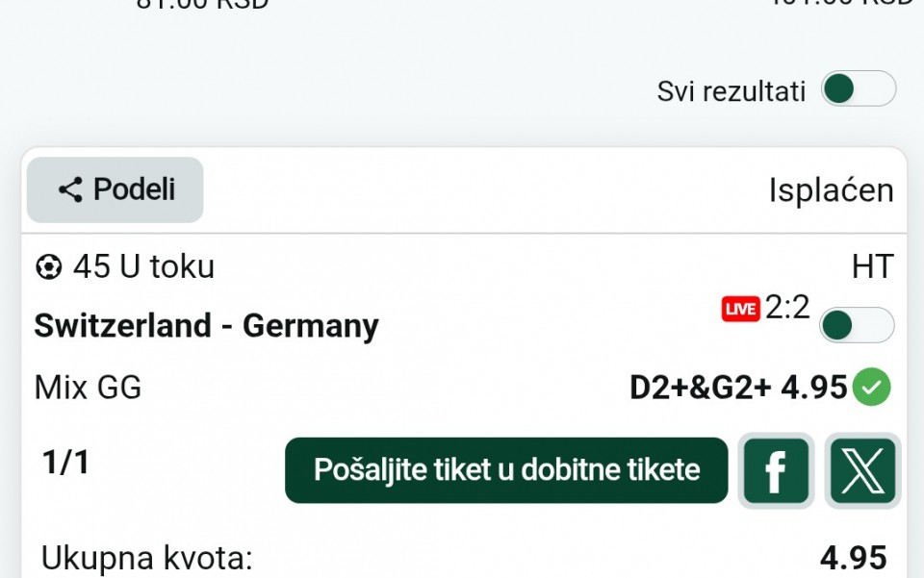Tap the soccer ball sport icon

(48, 266)
